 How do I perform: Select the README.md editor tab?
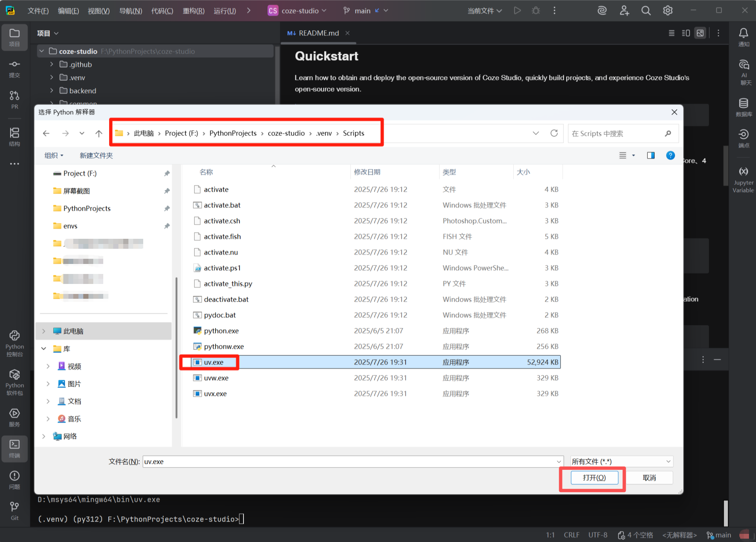pos(318,33)
